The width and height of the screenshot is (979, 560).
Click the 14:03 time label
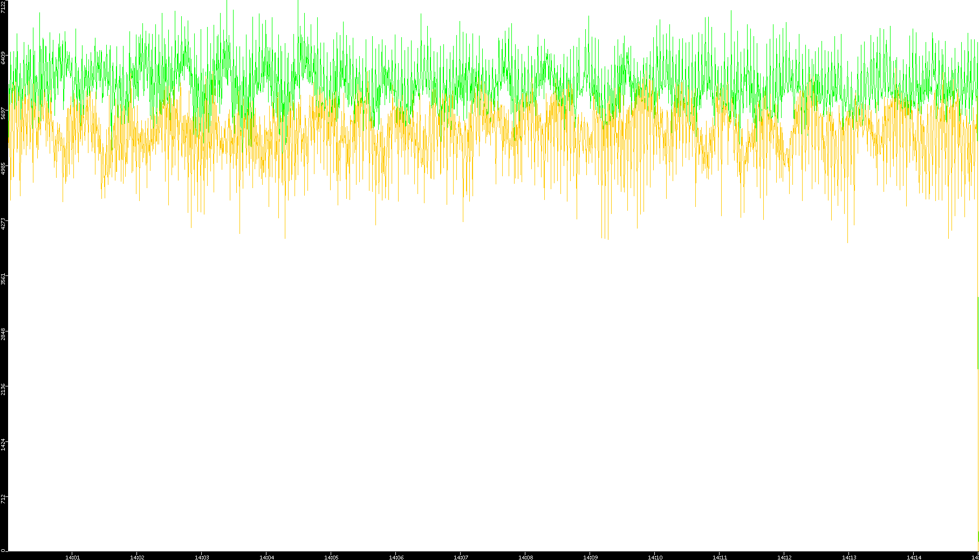pos(202,557)
